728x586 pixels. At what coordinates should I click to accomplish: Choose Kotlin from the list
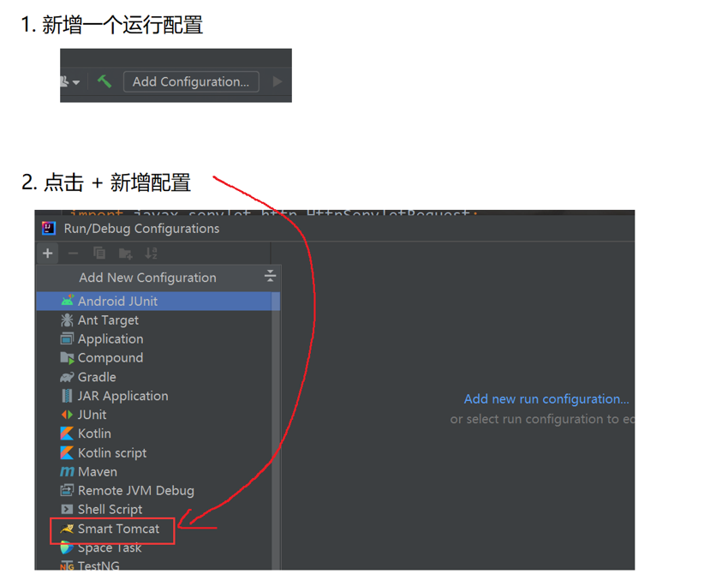pos(154,434)
